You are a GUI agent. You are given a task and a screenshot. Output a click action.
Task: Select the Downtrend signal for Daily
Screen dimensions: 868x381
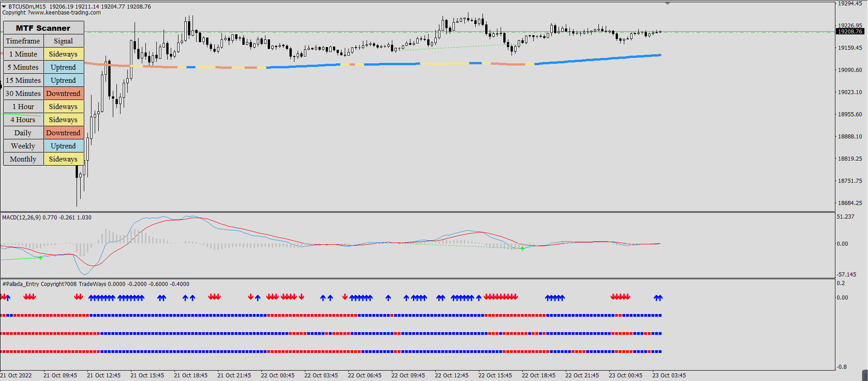tap(63, 133)
